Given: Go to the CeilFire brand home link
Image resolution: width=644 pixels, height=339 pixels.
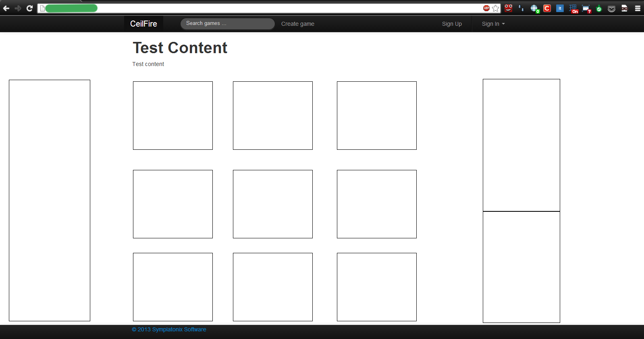Looking at the screenshot, I should coord(143,24).
